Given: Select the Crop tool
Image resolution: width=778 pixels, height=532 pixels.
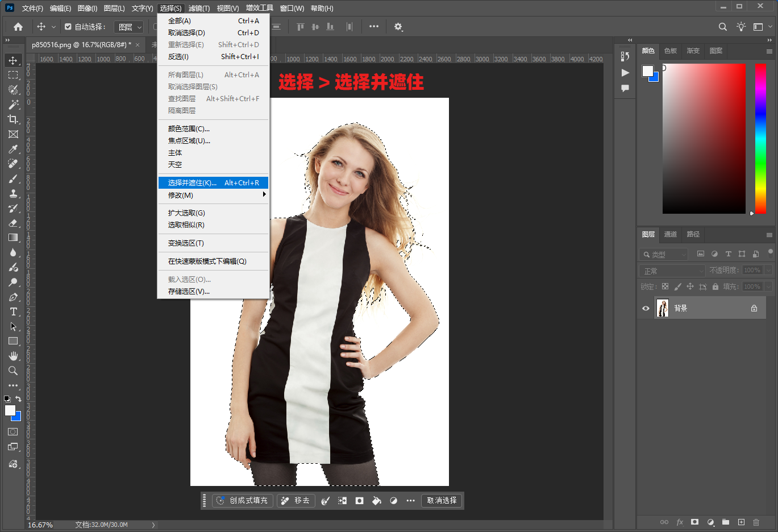Looking at the screenshot, I should pos(13,119).
